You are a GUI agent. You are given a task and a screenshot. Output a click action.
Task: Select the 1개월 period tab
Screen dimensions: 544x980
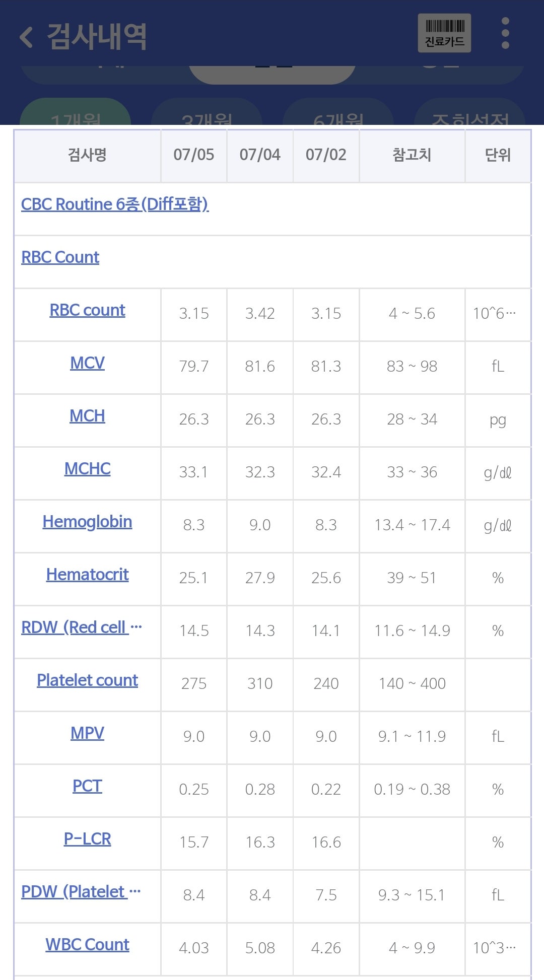point(76,113)
